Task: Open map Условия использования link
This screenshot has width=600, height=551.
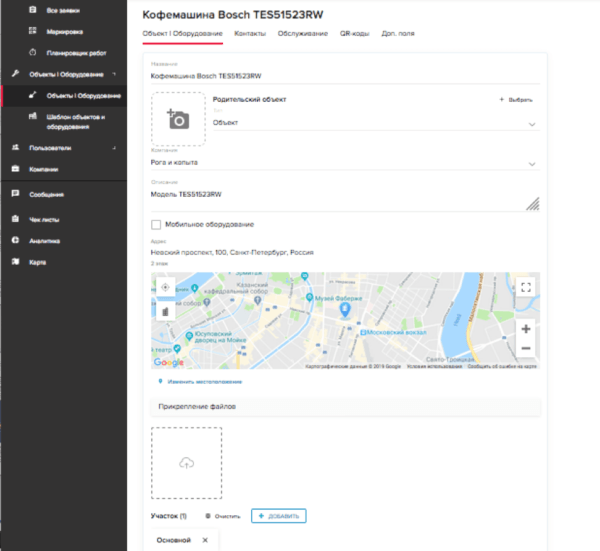Action: 434,366
